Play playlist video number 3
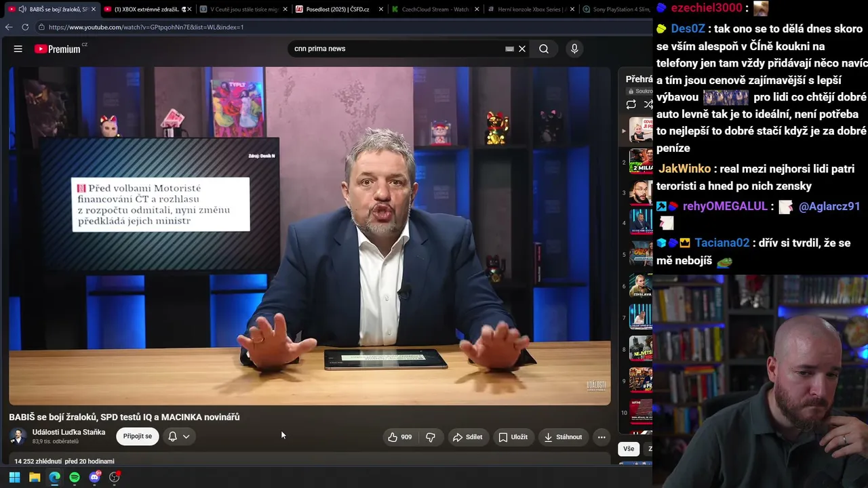 tap(640, 192)
